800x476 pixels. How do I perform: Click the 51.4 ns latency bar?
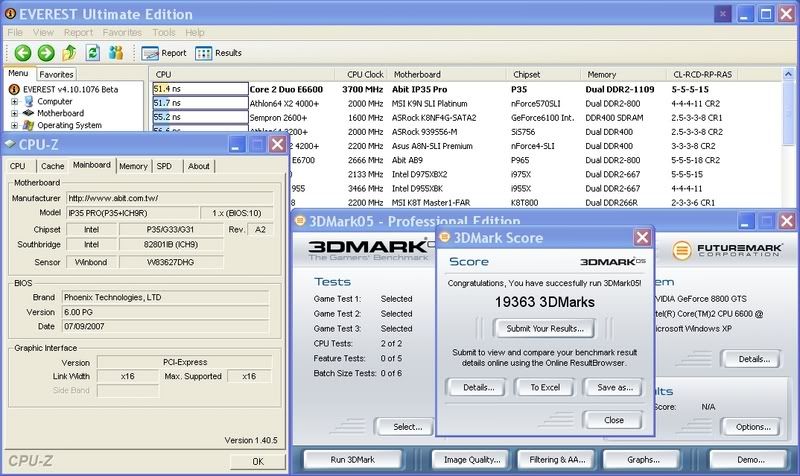(x=200, y=89)
